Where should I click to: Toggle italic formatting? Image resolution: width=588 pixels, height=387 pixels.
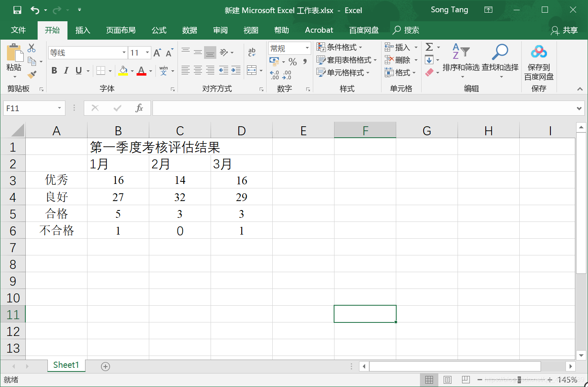pos(66,71)
